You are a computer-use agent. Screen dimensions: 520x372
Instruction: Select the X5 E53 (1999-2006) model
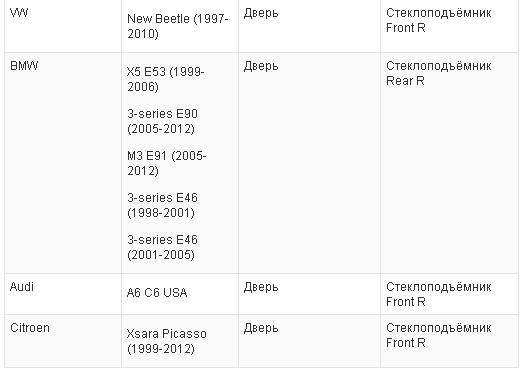166,79
